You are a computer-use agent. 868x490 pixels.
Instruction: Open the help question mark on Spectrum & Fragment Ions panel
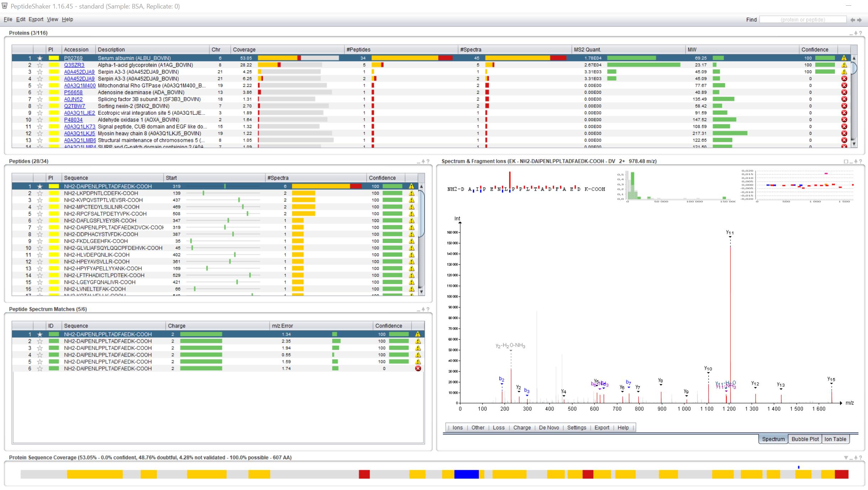861,161
